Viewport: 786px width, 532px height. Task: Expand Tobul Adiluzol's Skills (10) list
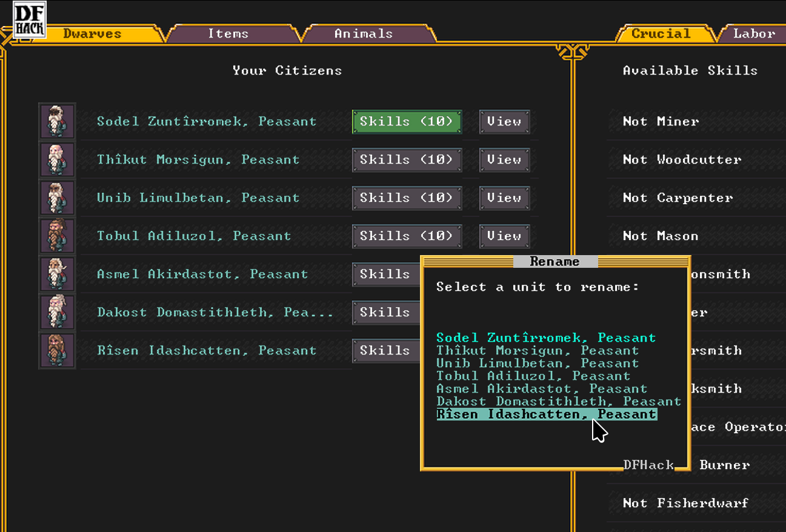point(407,236)
